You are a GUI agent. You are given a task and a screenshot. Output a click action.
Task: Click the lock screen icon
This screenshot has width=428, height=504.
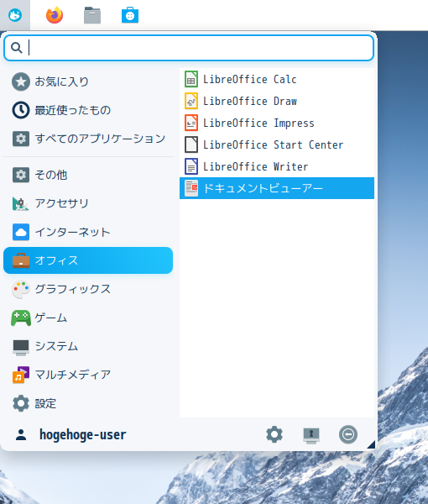click(311, 435)
